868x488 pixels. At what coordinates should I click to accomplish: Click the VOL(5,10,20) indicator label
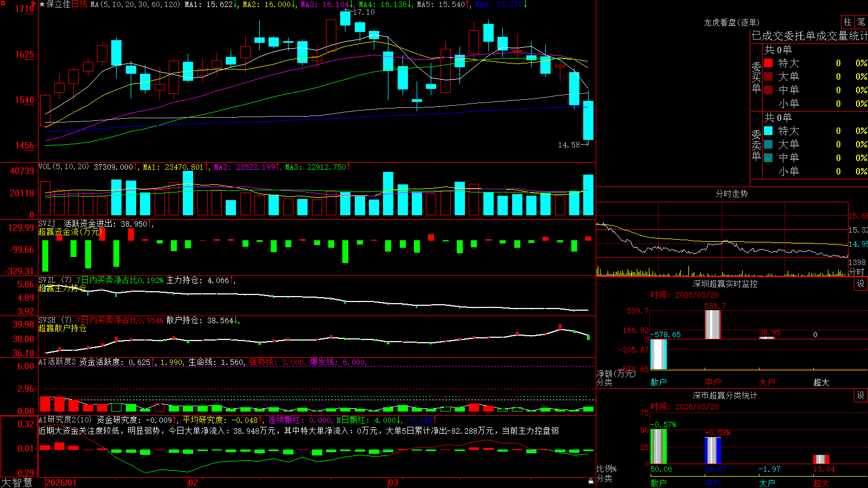63,167
